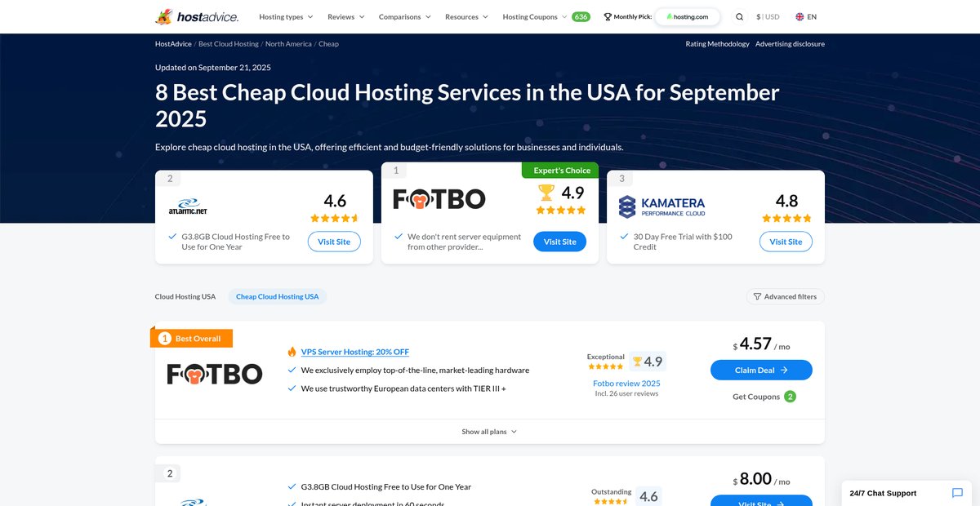Click the trophy icon beside 4.9 Exceptional rating
Image resolution: width=980 pixels, height=506 pixels.
(x=637, y=362)
